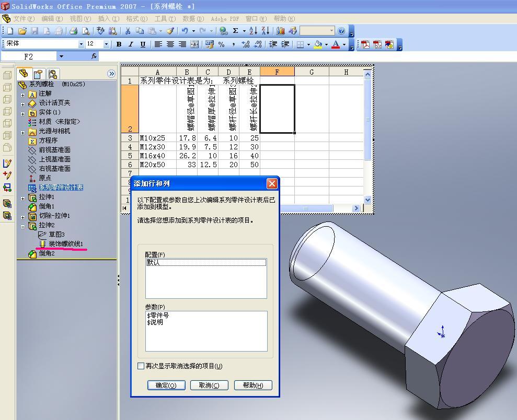Image resolution: width=517 pixels, height=420 pixels.
Task: Click the Align Left icon
Action: coord(158,44)
